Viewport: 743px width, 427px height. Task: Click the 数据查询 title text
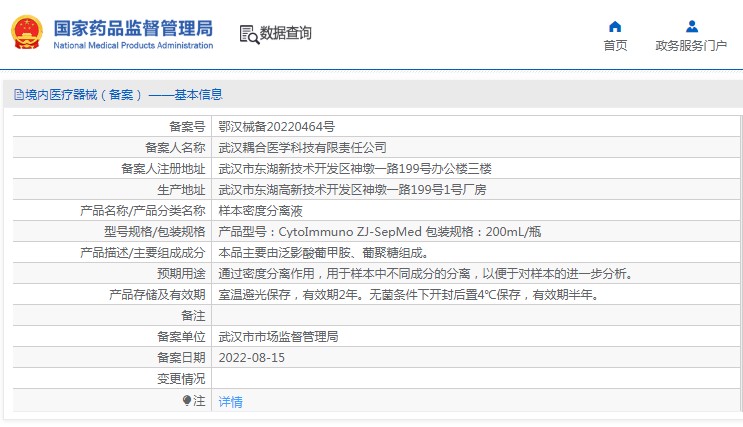[x=286, y=33]
